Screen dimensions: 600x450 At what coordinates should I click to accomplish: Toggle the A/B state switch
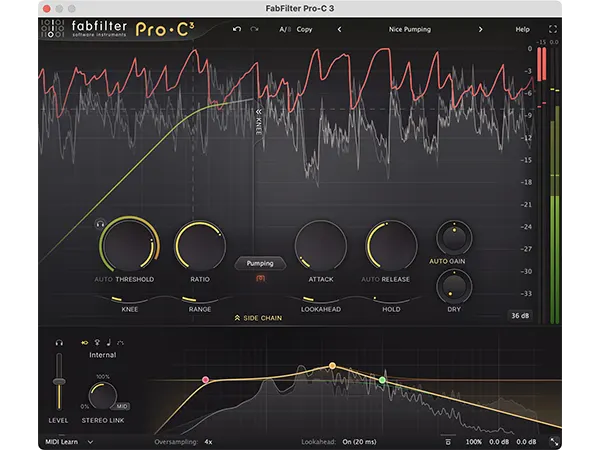pos(285,29)
